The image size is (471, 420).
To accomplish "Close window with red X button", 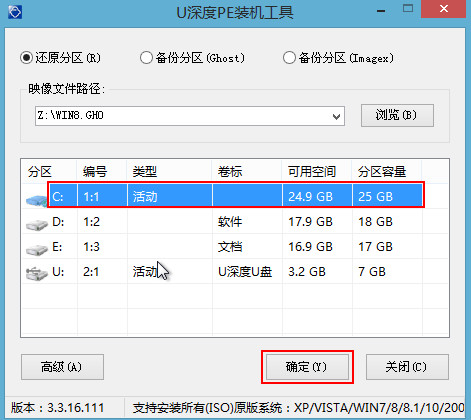I will 444,9.
